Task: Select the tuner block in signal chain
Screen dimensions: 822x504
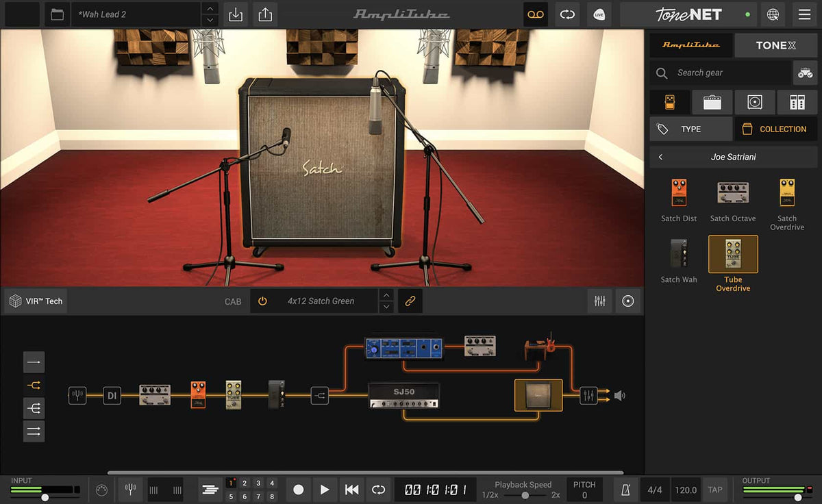Action: [x=77, y=395]
